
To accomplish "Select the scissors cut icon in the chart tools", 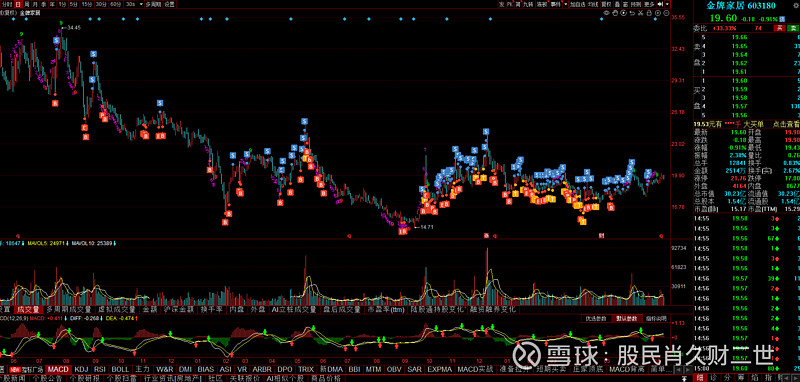I will [640, 13].
